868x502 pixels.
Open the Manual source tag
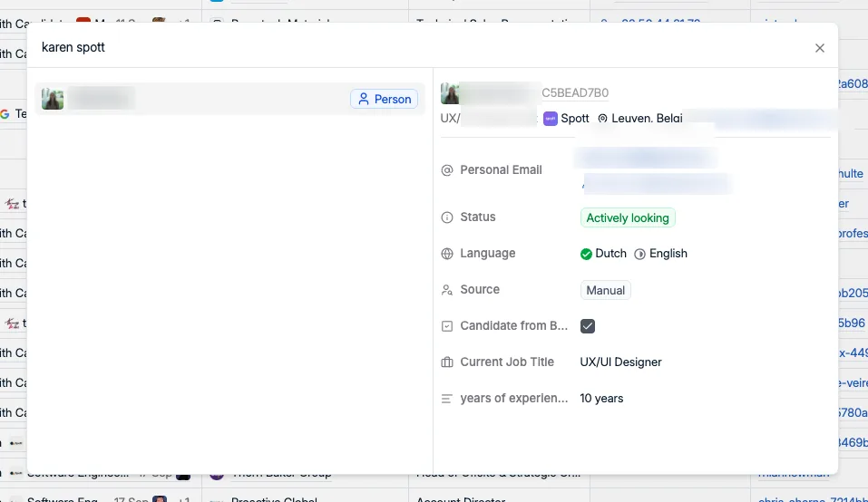(605, 290)
